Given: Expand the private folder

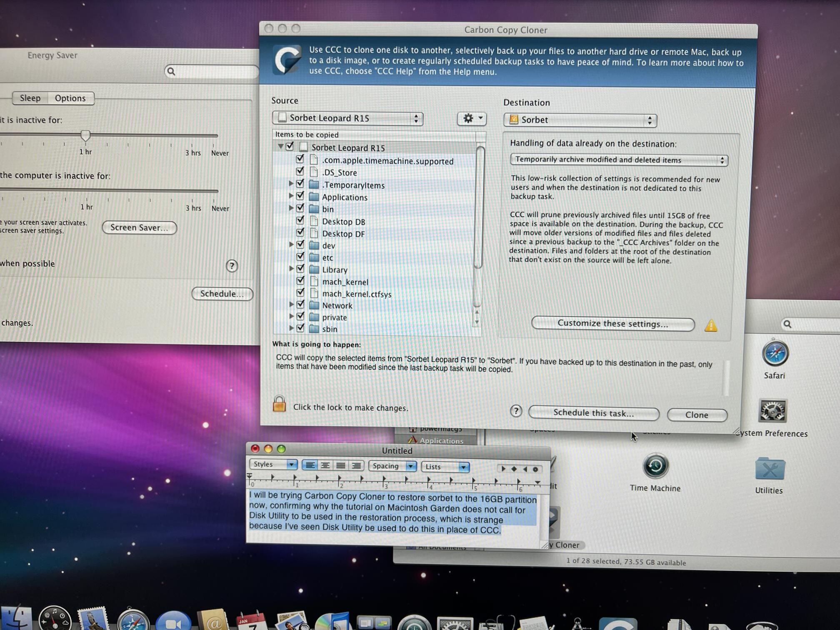Looking at the screenshot, I should pos(291,316).
